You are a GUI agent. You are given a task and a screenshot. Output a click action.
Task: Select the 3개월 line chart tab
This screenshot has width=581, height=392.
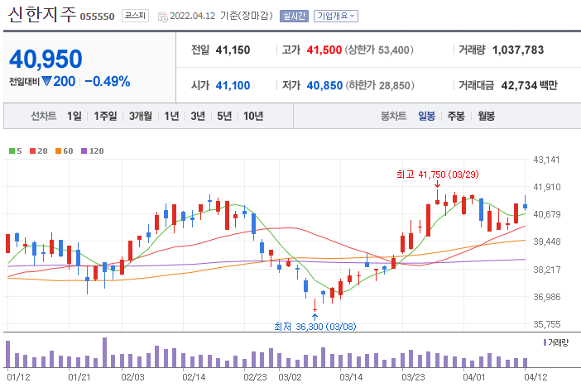[141, 117]
